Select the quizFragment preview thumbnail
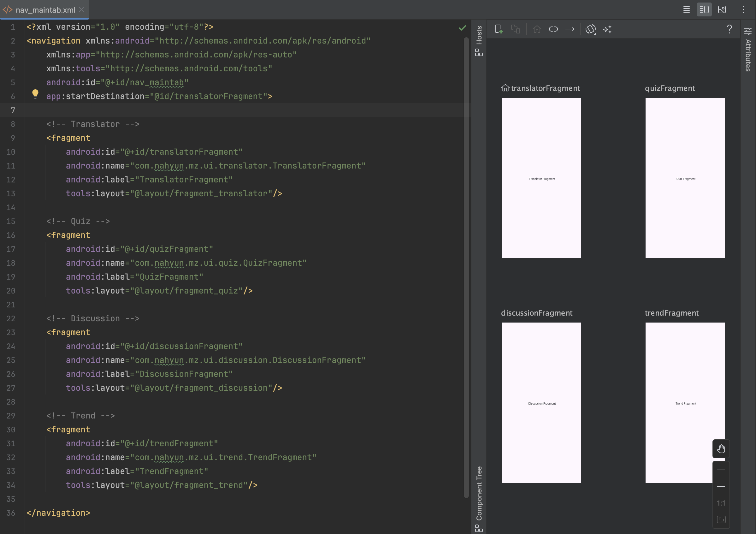This screenshot has width=756, height=534. point(685,178)
